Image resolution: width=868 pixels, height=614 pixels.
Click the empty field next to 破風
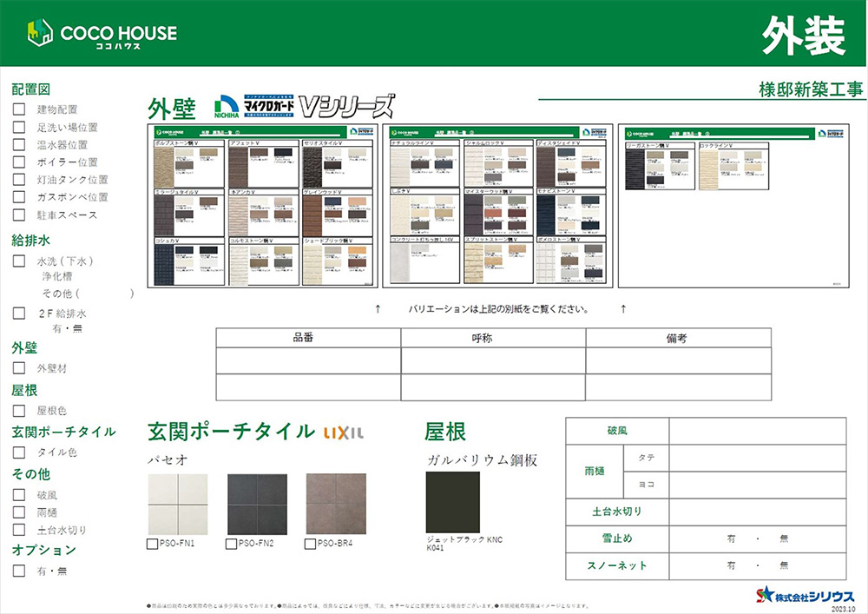click(757, 431)
